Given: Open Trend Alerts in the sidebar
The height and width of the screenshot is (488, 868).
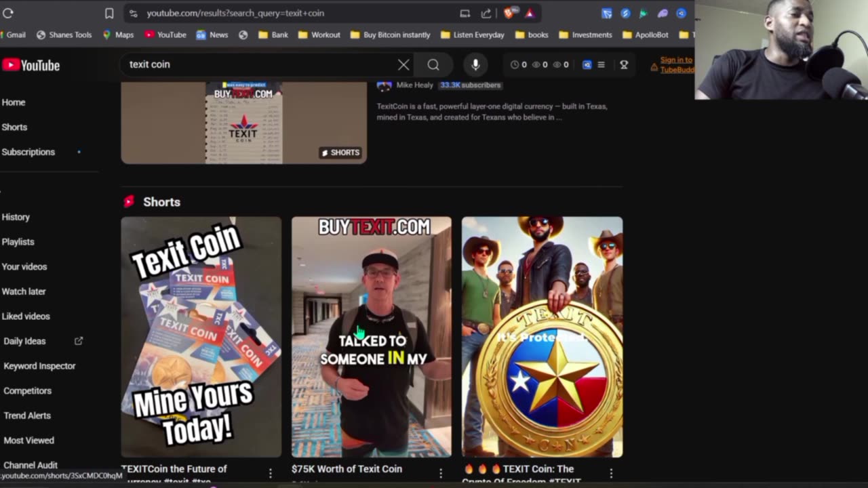Looking at the screenshot, I should (x=27, y=415).
